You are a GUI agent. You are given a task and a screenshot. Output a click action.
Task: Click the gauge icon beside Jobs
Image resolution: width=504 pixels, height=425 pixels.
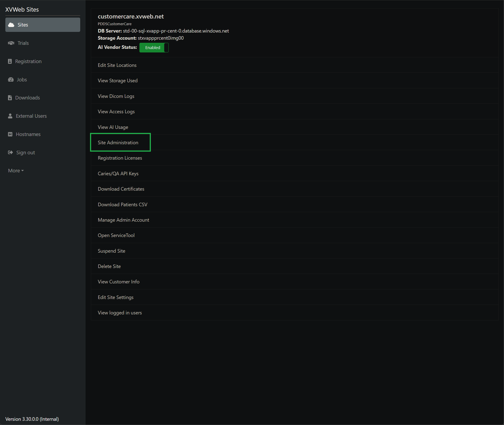(11, 80)
